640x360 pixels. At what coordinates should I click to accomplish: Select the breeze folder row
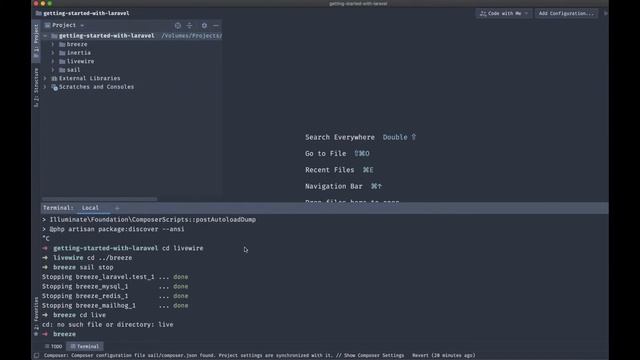(x=131, y=44)
